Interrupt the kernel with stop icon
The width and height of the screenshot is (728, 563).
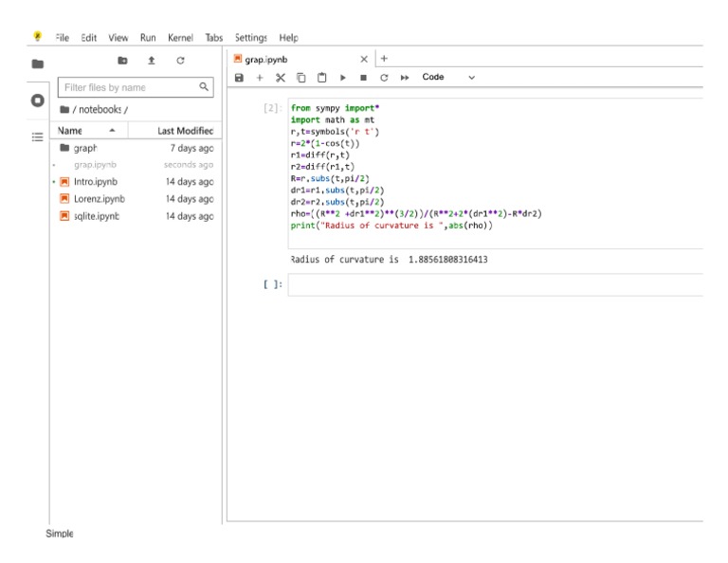[x=364, y=77]
